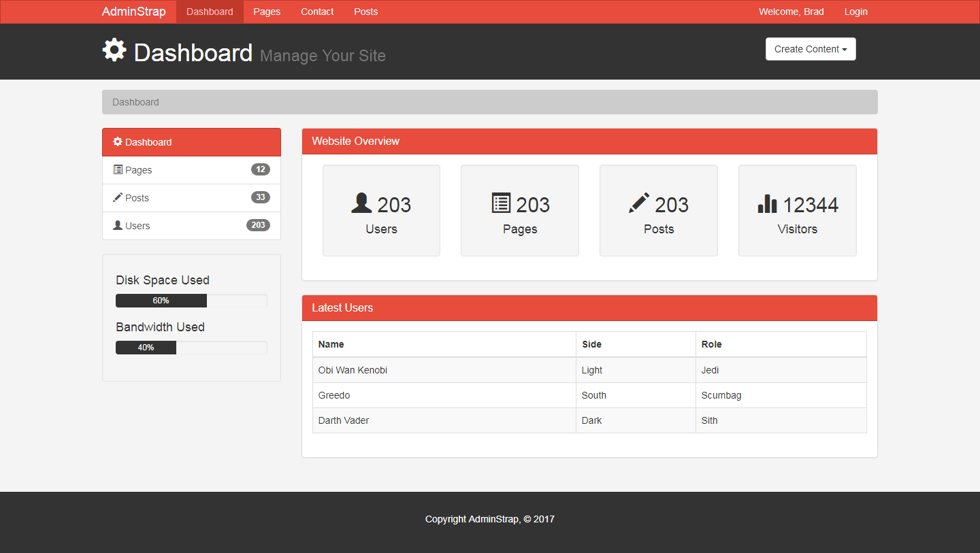This screenshot has height=553, width=980.
Task: Click the 33 badge on Posts row
Action: (261, 197)
